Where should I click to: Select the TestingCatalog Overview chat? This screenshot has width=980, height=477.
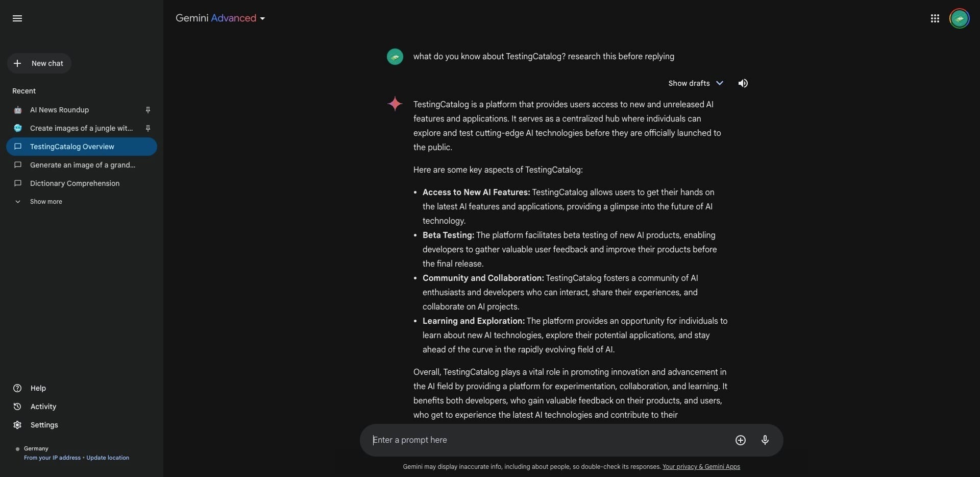click(x=82, y=147)
